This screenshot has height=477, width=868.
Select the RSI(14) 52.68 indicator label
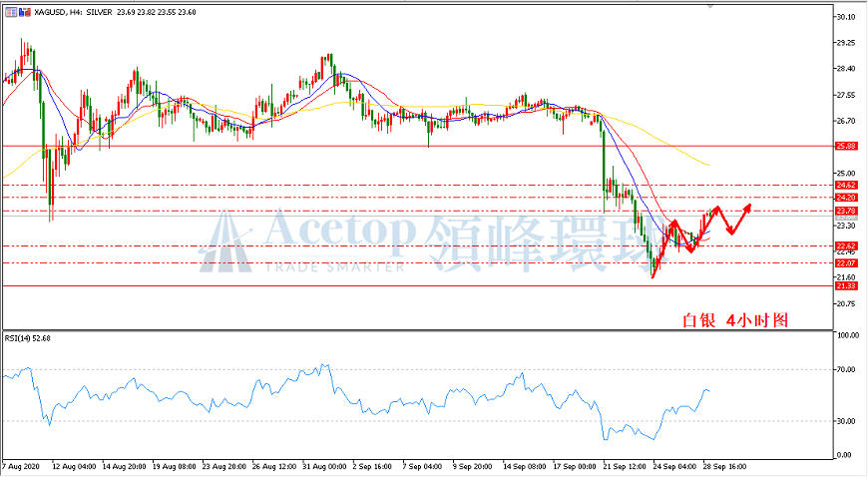28,338
